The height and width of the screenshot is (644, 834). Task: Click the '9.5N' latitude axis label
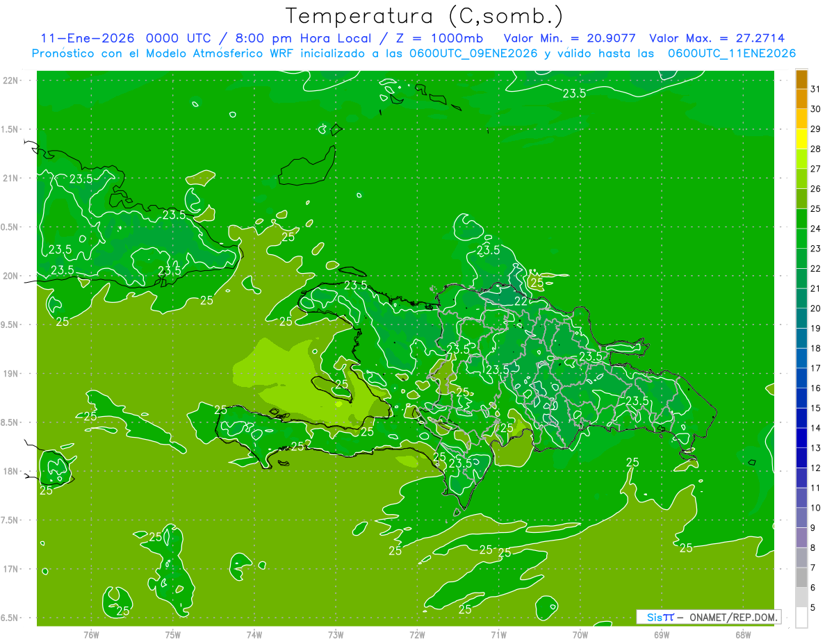[10, 324]
